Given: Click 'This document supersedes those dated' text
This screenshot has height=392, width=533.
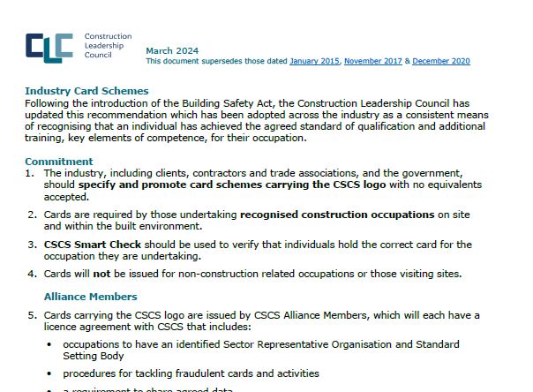Looking at the screenshot, I should 216,62.
